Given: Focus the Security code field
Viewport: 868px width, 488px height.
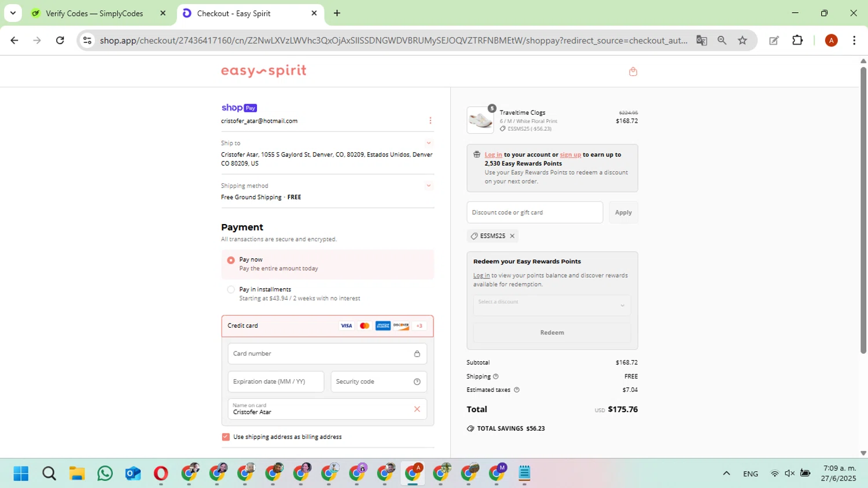Looking at the screenshot, I should (379, 381).
